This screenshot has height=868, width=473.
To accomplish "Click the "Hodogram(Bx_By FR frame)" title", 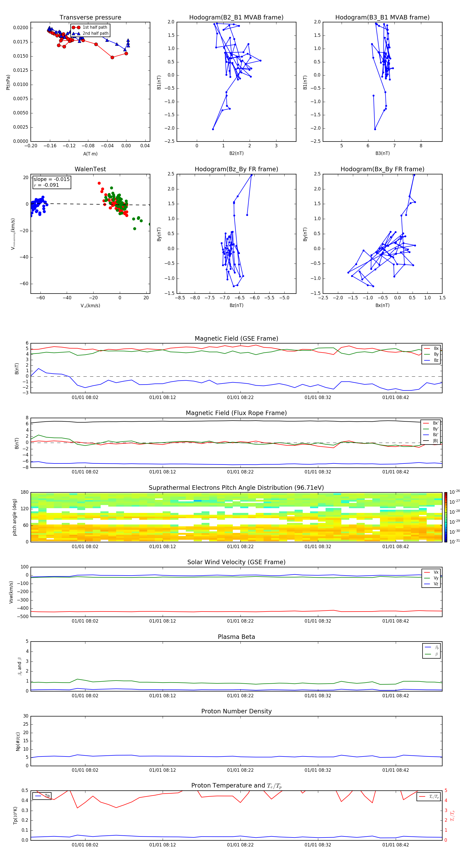I will coord(382,169).
